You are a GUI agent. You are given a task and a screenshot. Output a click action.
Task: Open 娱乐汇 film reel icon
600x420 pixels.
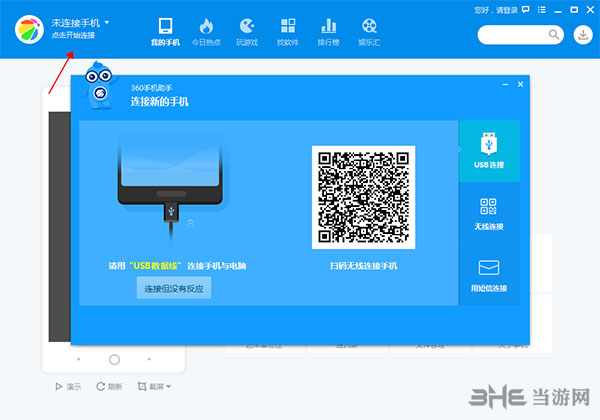point(369,26)
